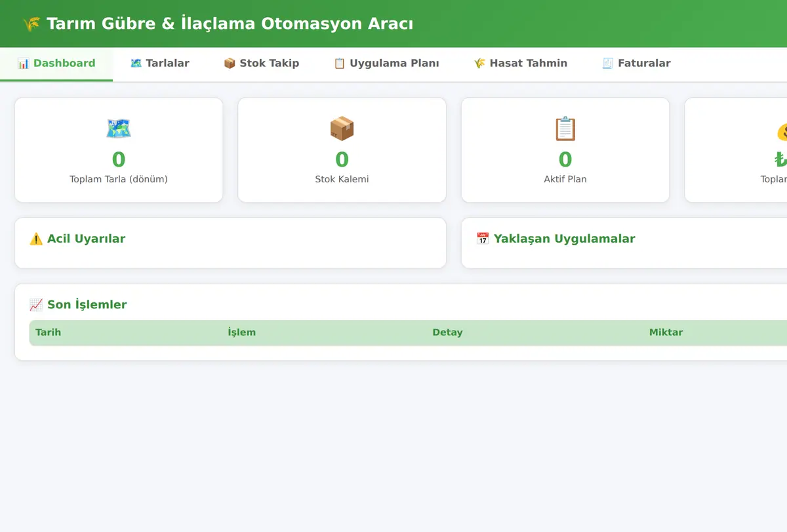The width and height of the screenshot is (787, 532).
Task: Click the map icon in the Tarlalar tab
Action: (136, 64)
